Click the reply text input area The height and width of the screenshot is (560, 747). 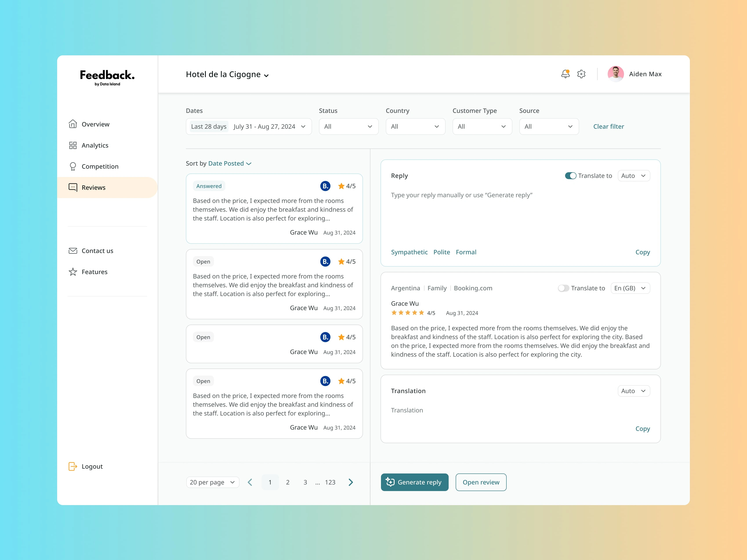(520, 216)
